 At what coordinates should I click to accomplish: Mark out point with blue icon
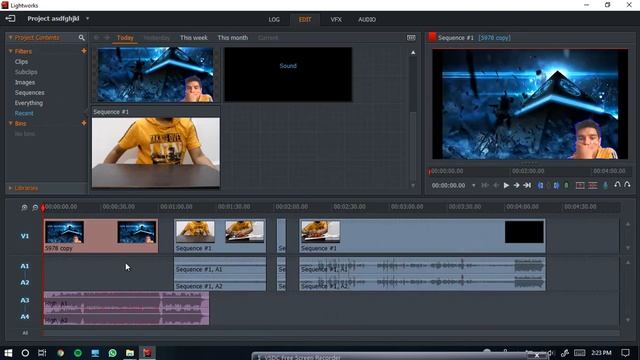pyautogui.click(x=556, y=185)
